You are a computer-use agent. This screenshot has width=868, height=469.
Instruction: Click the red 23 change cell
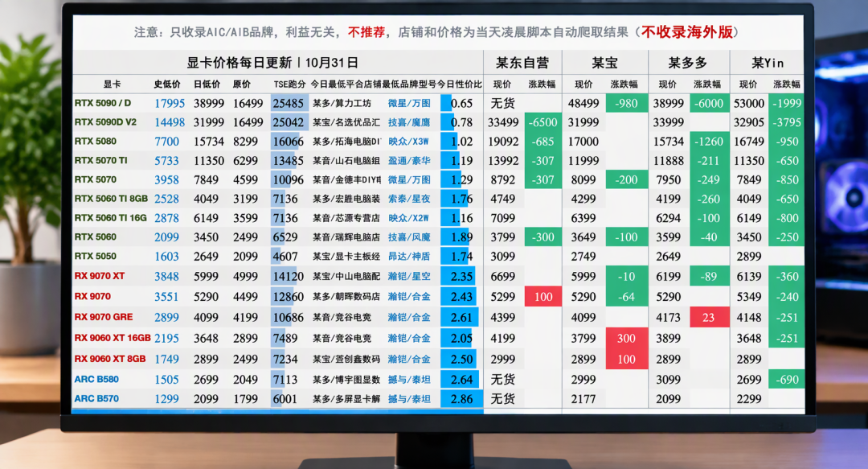pos(709,317)
